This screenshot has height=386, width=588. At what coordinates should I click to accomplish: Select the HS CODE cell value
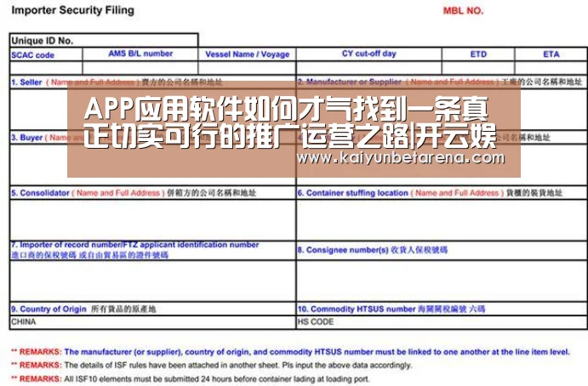coord(316,322)
